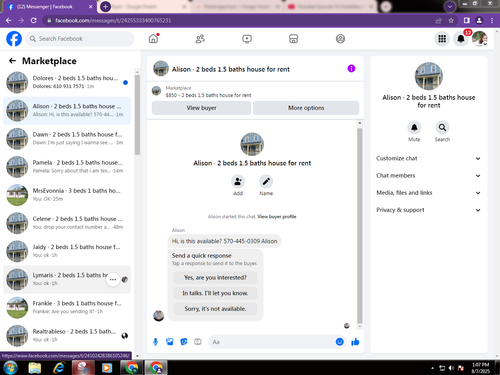Open a new browser tab with the plus

pos(105,6)
